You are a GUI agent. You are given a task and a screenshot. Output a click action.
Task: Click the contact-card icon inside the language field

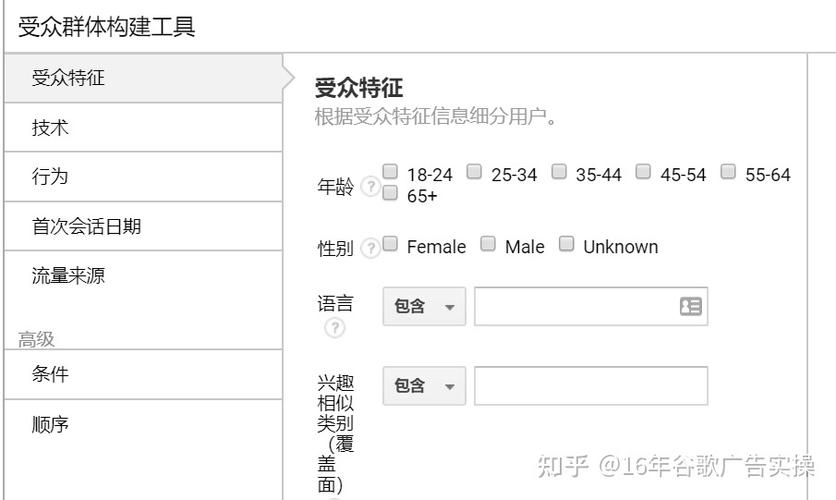coord(690,306)
